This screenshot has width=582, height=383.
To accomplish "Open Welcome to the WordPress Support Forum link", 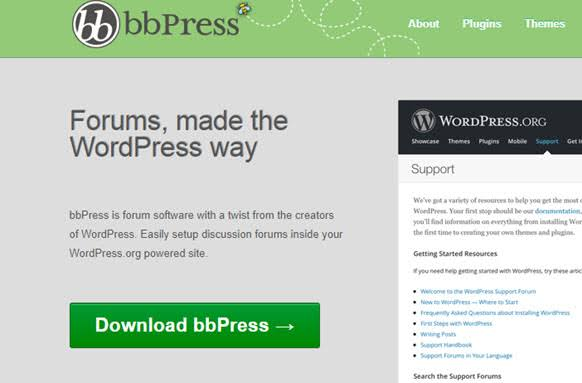I will pos(478,291).
